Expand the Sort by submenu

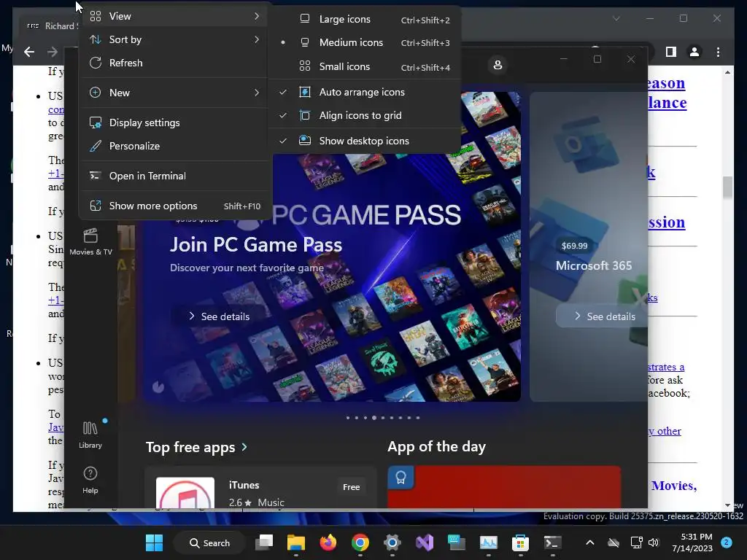175,39
